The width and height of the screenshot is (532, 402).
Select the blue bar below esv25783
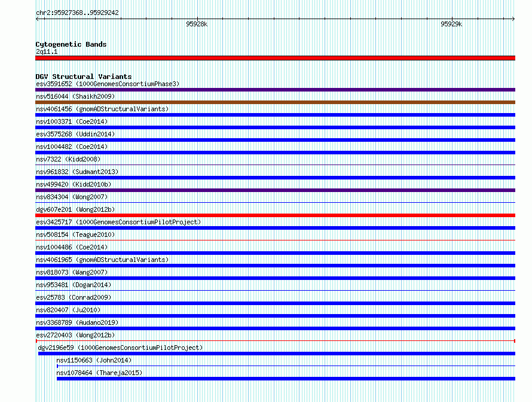pyautogui.click(x=275, y=303)
